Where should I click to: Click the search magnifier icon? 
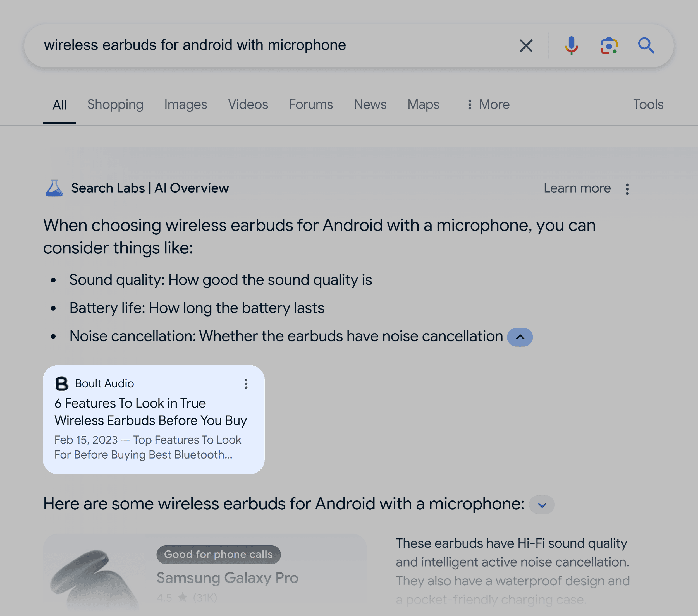pos(646,45)
